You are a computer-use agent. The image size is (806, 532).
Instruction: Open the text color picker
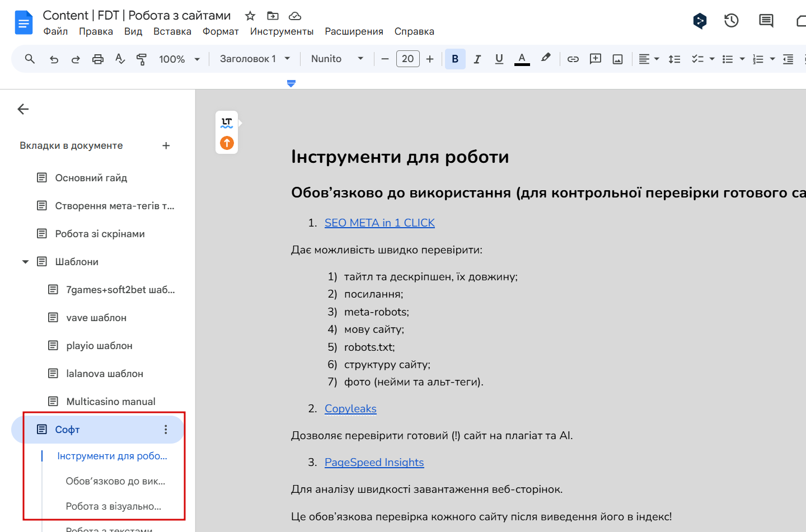point(522,59)
